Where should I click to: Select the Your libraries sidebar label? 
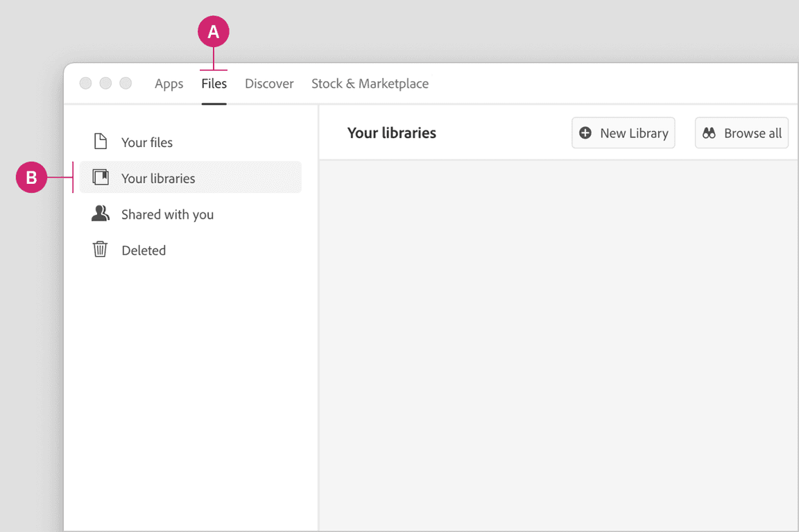click(158, 178)
